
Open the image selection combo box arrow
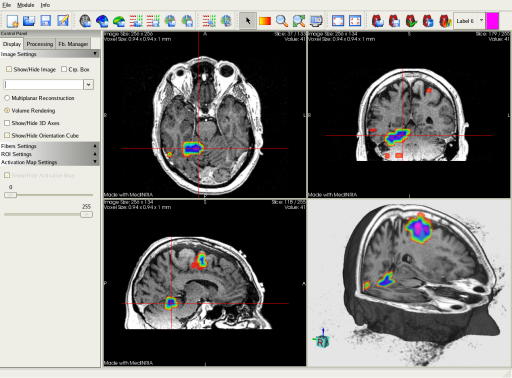(88, 85)
